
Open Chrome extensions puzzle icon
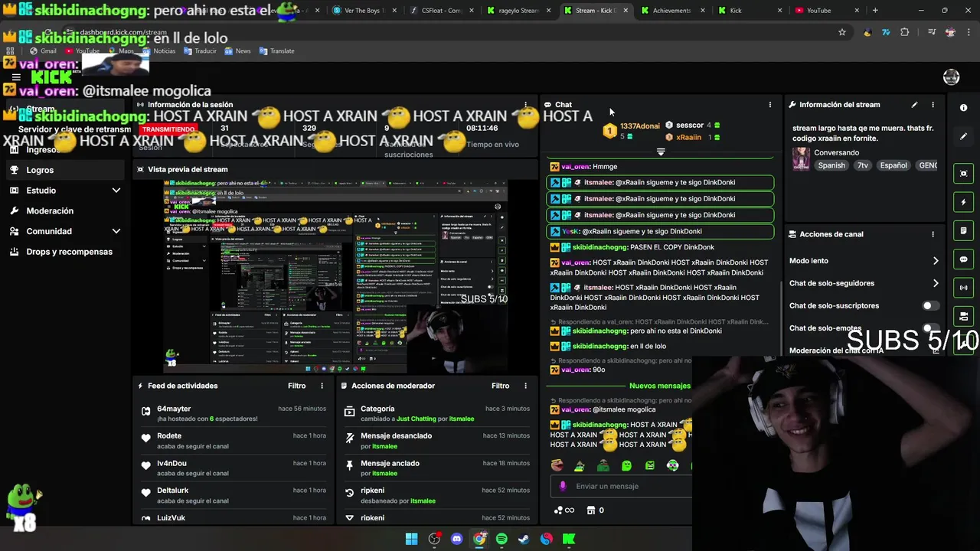[x=905, y=32]
